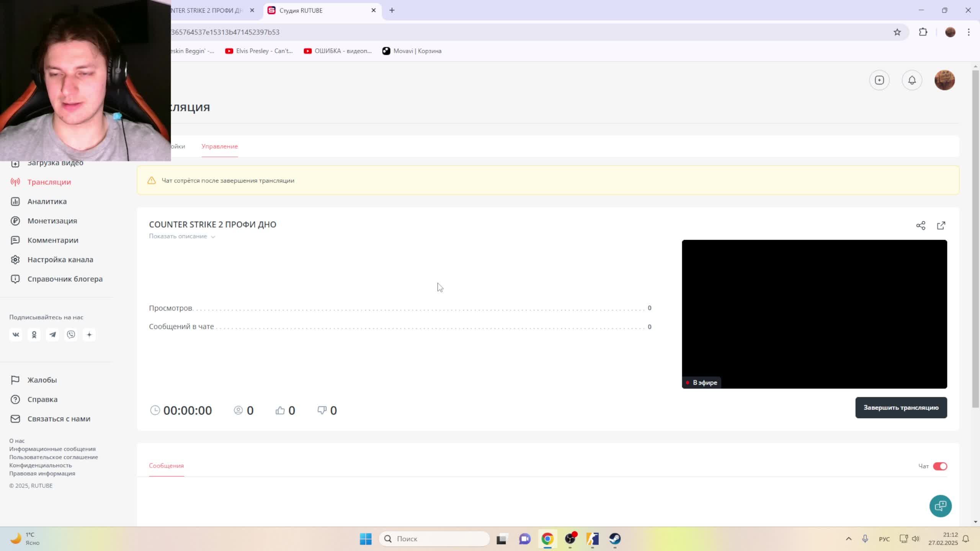Open the purple chat app on taskbar
Viewport: 980px width, 551px height.
pyautogui.click(x=524, y=539)
